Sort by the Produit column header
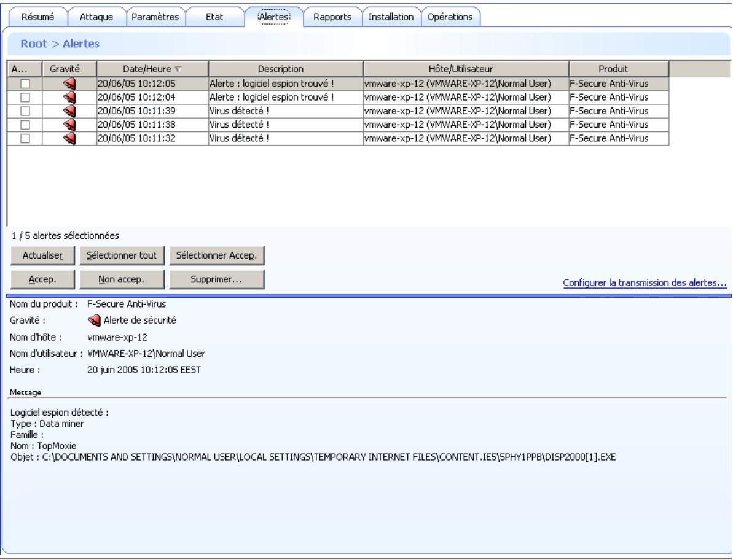Image resolution: width=733 pixels, height=560 pixels. tap(619, 69)
